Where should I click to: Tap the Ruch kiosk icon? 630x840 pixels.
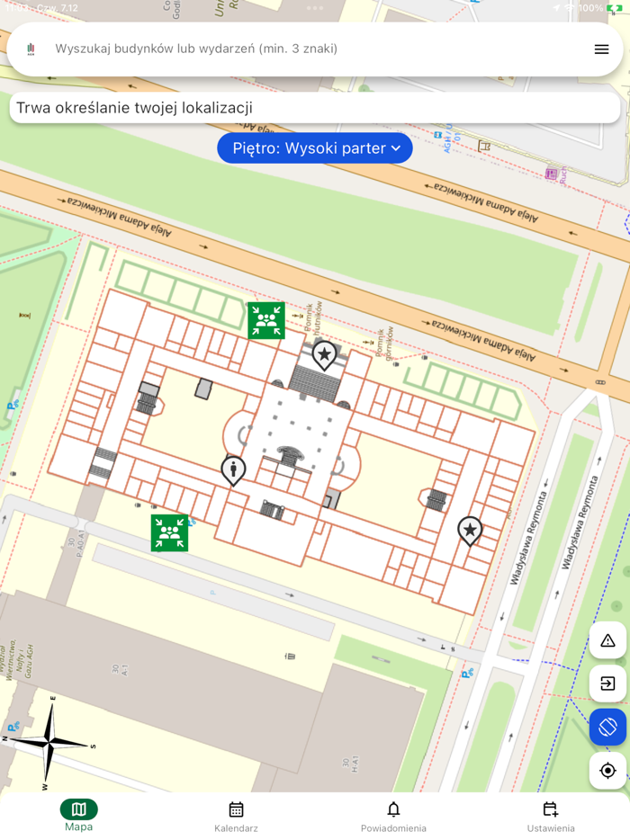tap(551, 174)
